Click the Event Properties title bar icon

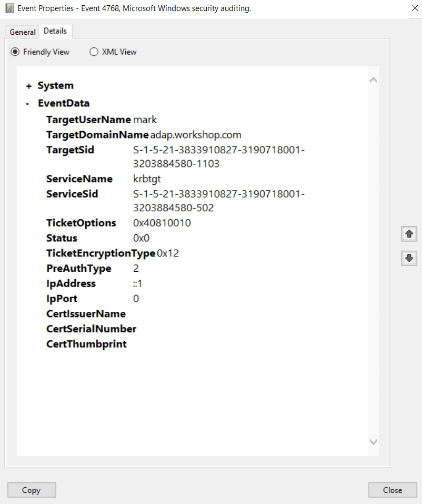point(9,8)
